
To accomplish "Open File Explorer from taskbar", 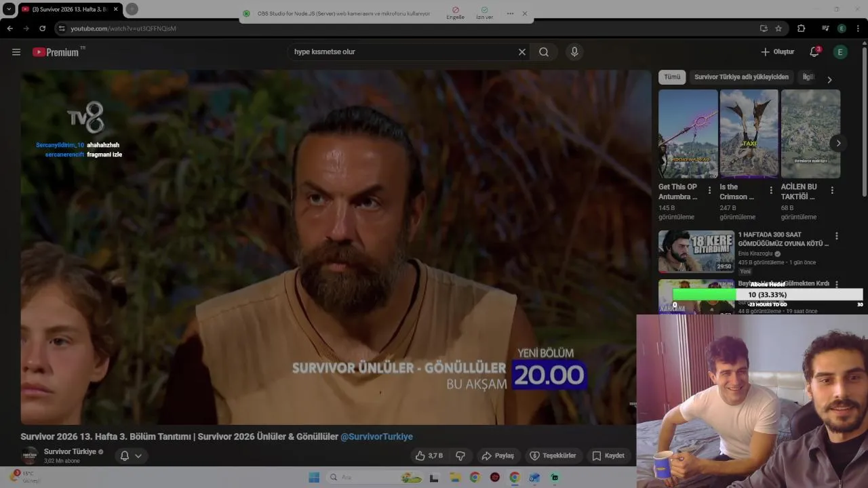I will coord(454,477).
